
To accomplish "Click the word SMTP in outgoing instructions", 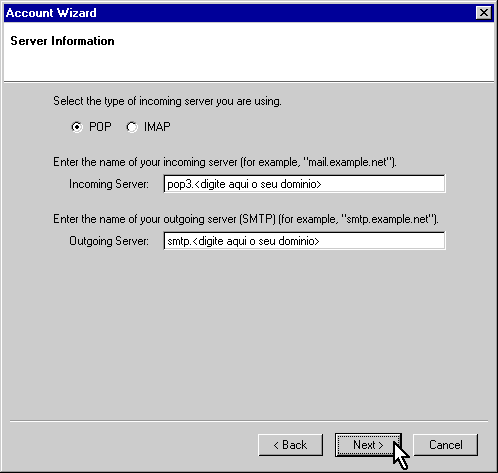I will 258,219.
